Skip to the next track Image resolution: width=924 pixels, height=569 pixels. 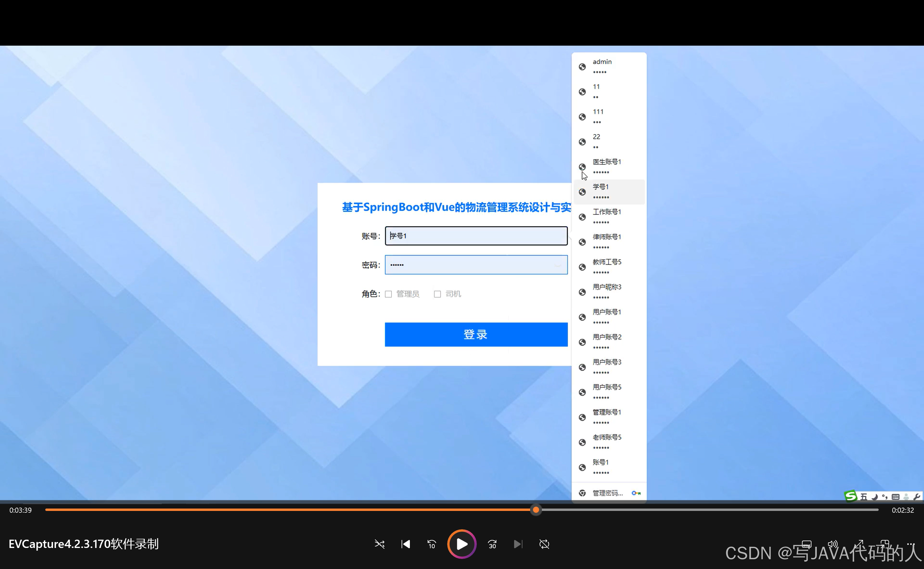[x=518, y=544]
